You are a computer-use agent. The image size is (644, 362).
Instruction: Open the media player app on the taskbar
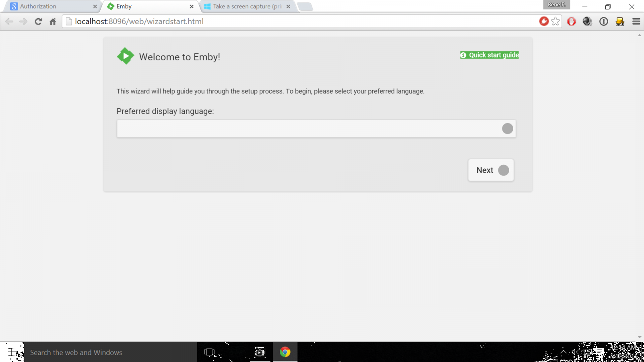(x=260, y=352)
